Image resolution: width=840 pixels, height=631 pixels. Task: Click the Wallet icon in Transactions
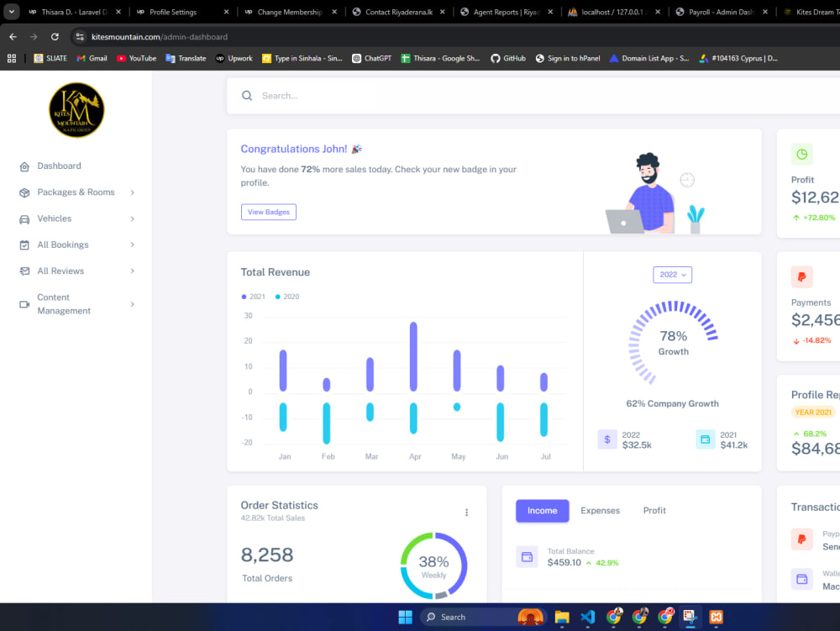click(x=801, y=579)
